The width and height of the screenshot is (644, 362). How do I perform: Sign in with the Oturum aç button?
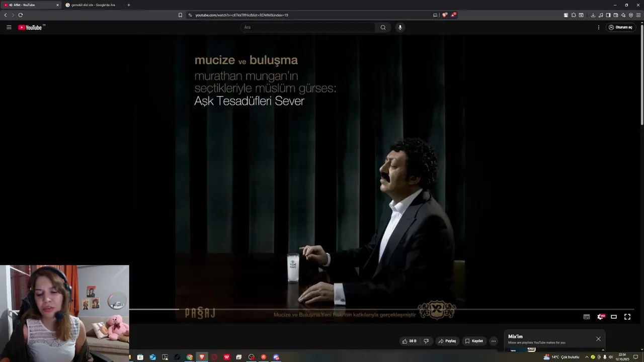pyautogui.click(x=621, y=27)
